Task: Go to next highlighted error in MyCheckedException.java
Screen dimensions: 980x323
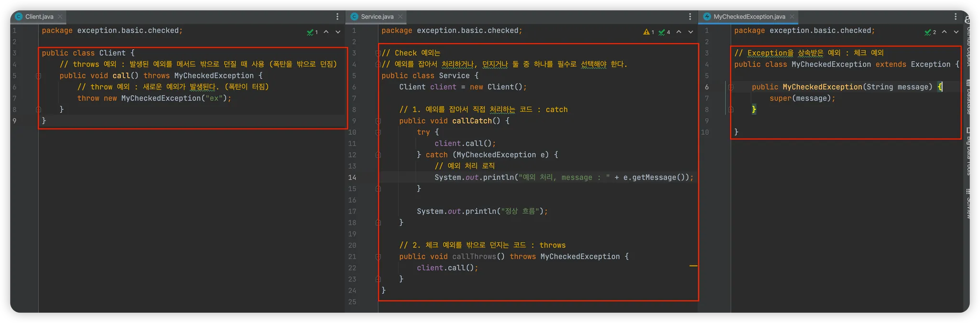Action: [956, 32]
